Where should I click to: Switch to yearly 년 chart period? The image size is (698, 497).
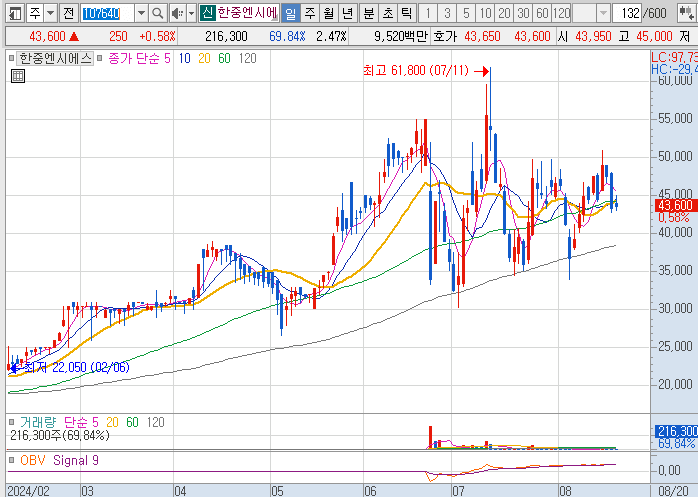pyautogui.click(x=348, y=13)
